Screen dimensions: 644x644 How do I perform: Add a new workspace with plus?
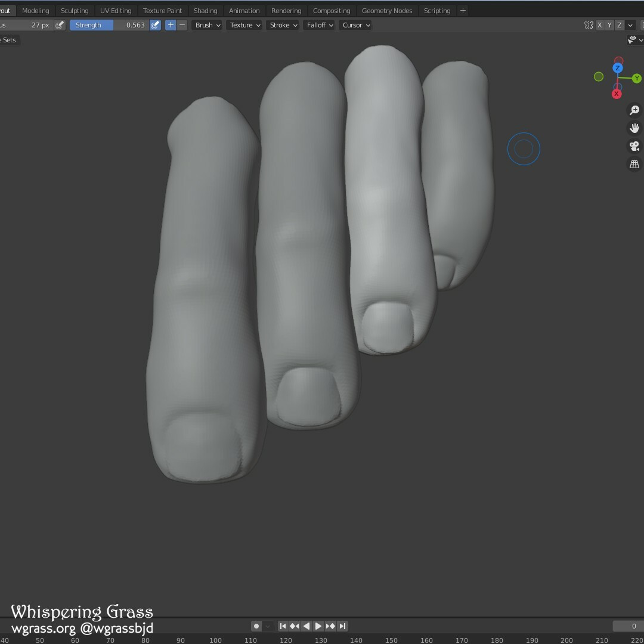(x=463, y=11)
